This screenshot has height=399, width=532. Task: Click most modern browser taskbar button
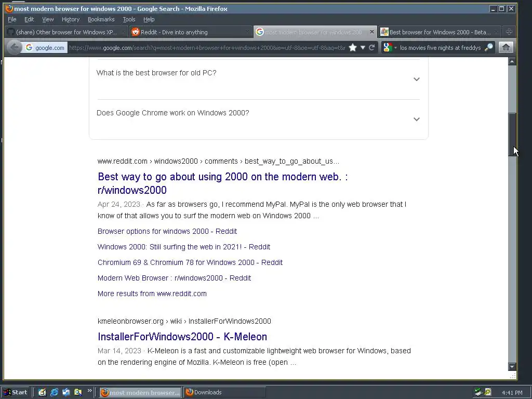pos(140,392)
